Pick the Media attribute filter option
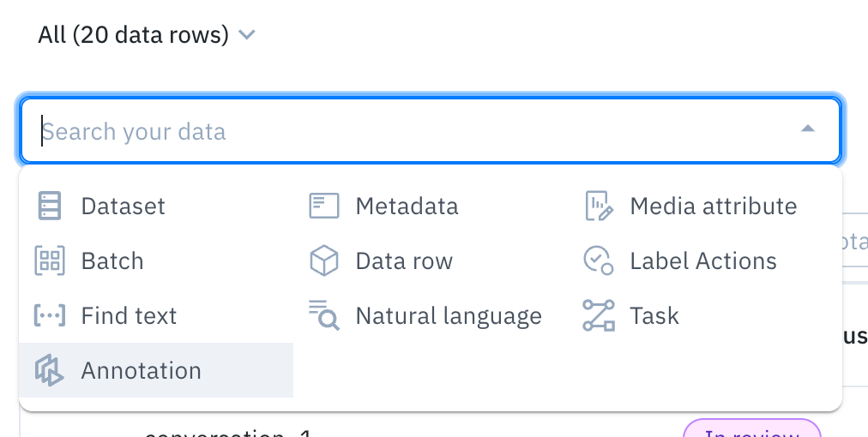The height and width of the screenshot is (437, 868). pyautogui.click(x=713, y=207)
